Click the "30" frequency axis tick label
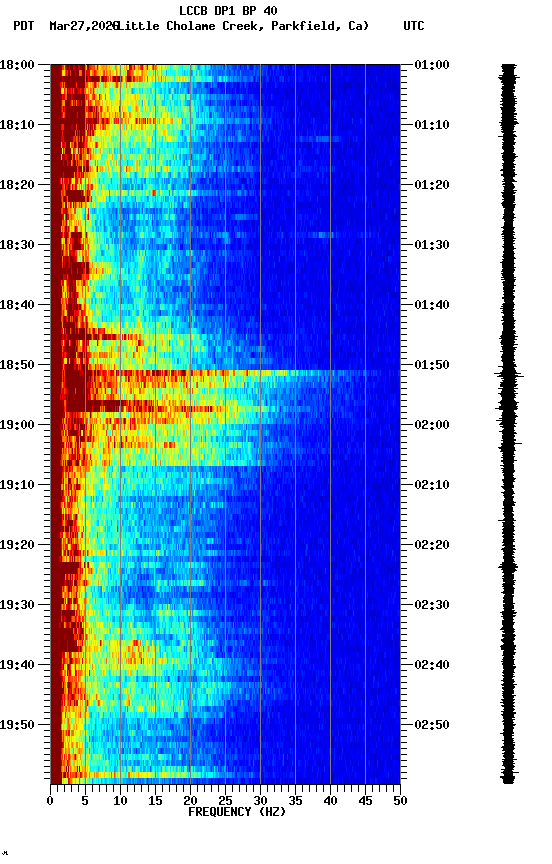 pyautogui.click(x=261, y=801)
